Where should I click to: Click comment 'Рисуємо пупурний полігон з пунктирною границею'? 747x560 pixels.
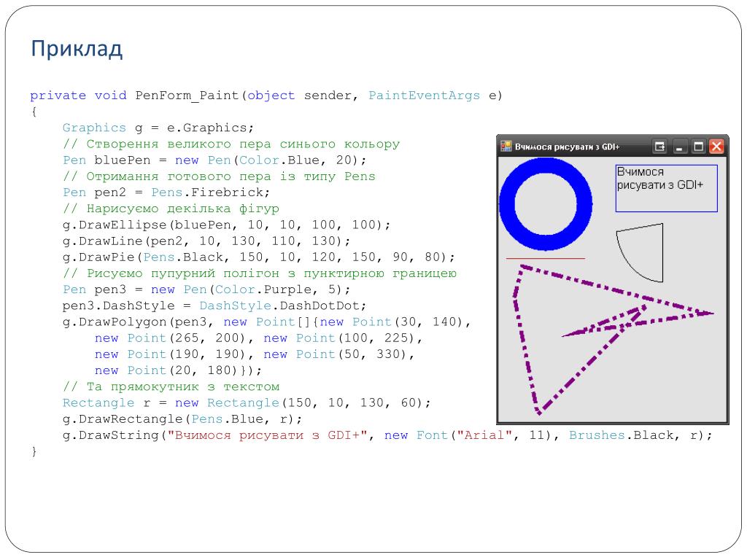(x=260, y=274)
